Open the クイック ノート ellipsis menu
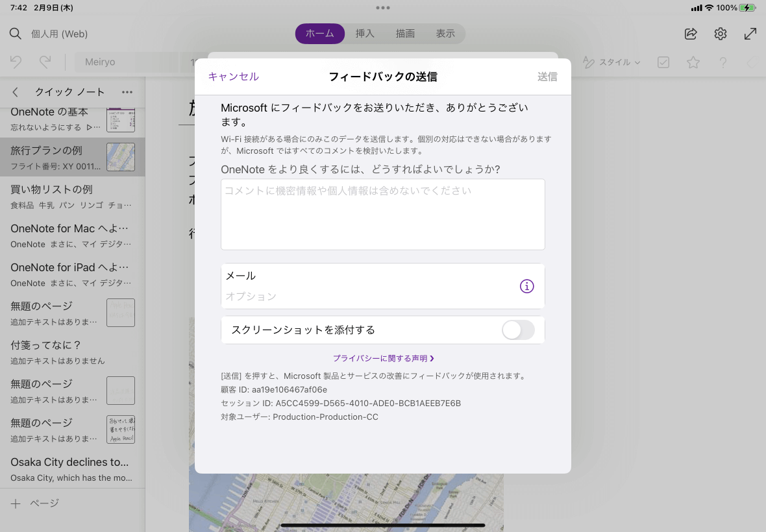Image resolution: width=766 pixels, height=532 pixels. point(127,92)
